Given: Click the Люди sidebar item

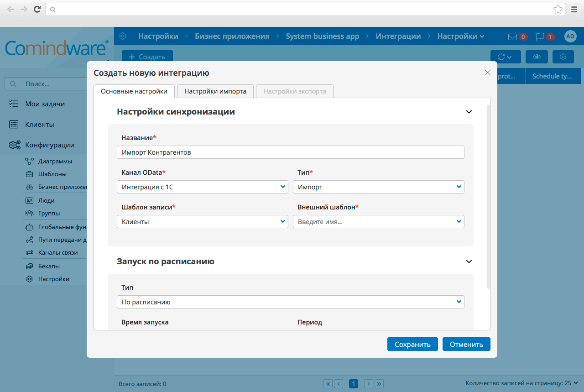Looking at the screenshot, I should tap(47, 200).
